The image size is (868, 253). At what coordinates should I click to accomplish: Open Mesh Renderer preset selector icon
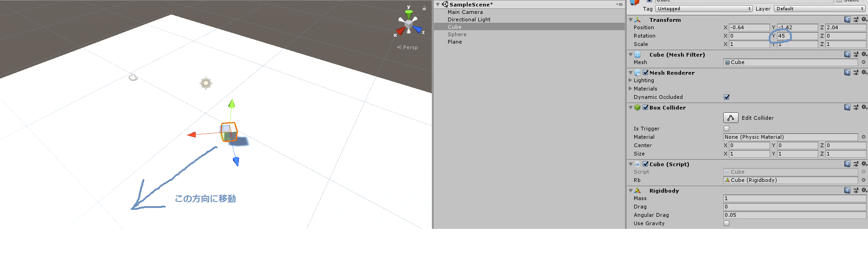[855, 72]
